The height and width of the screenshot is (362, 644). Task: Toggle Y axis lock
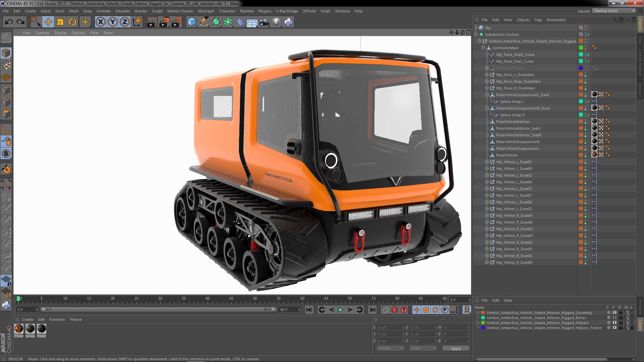[x=113, y=22]
